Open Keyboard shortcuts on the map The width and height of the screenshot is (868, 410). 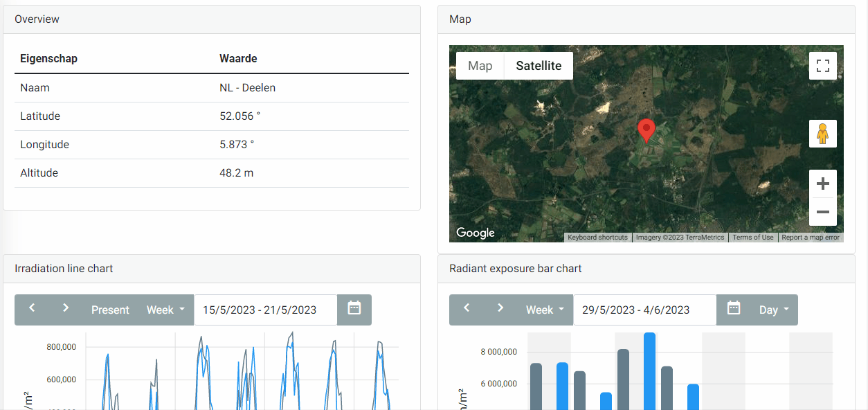[597, 238]
